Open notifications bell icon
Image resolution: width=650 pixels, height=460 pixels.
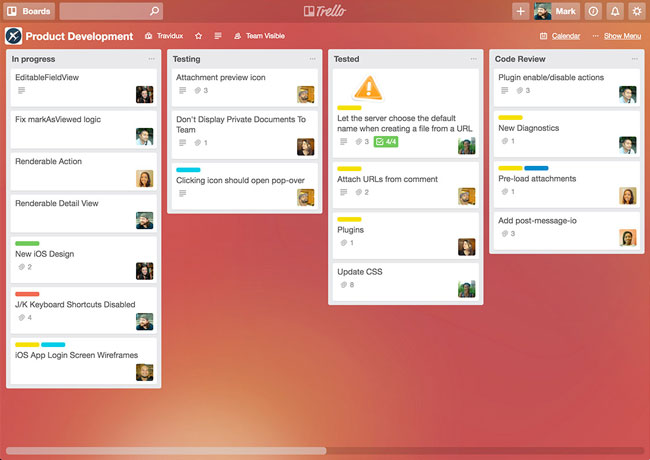[x=615, y=11]
